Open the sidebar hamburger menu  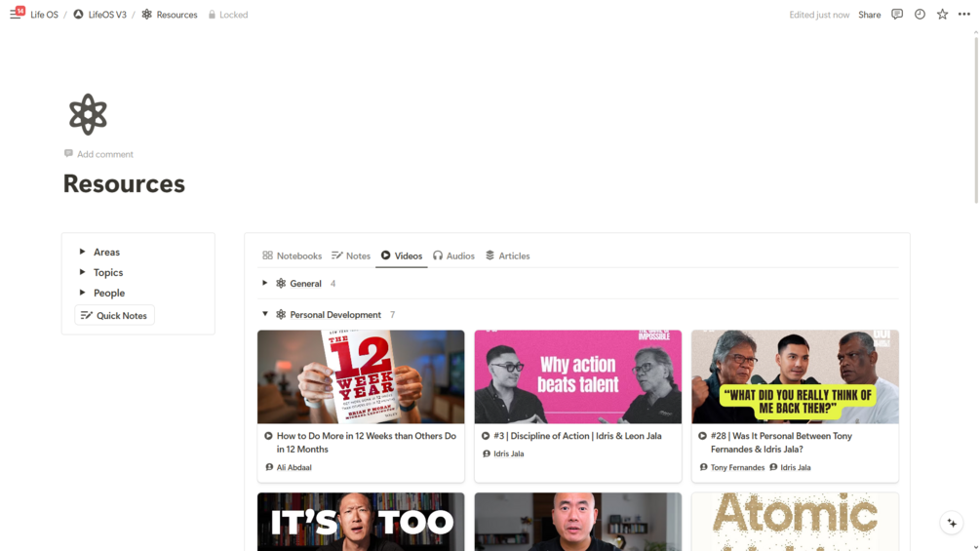pos(15,14)
